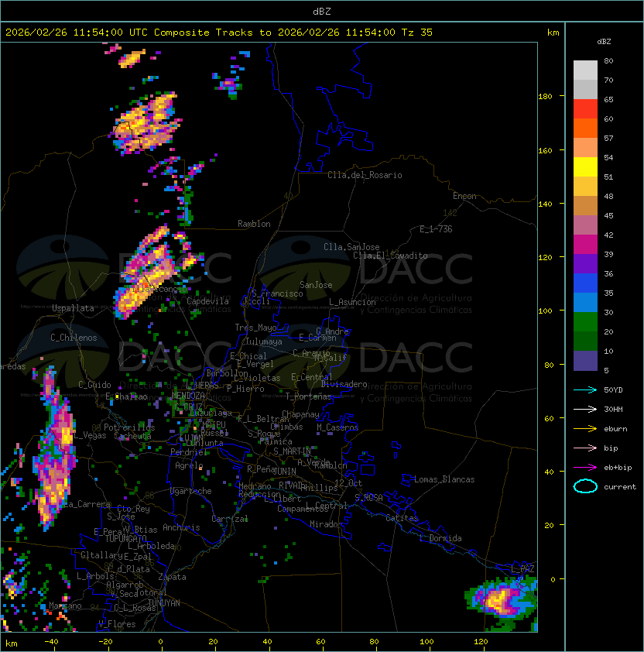644x652 pixels.
Task: Click the Lomas_Blancas label
Action: click(444, 479)
